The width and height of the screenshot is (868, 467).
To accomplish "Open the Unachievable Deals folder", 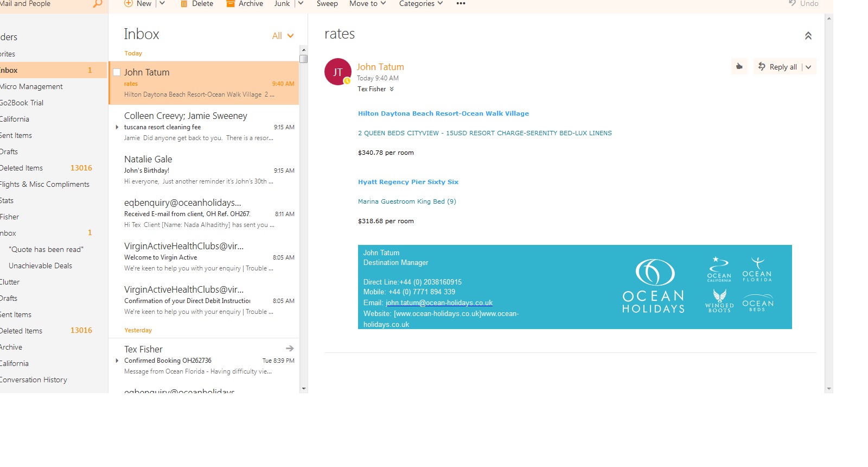I will click(x=40, y=266).
